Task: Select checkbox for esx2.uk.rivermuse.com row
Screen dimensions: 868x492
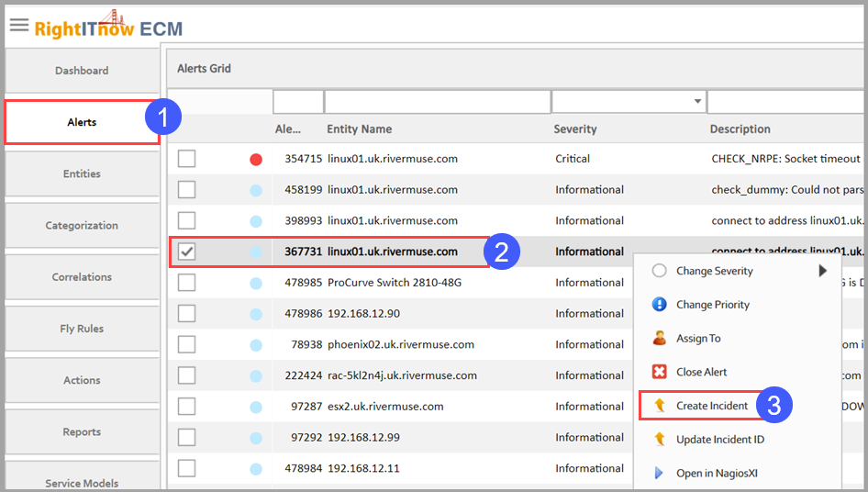Action: tap(186, 406)
